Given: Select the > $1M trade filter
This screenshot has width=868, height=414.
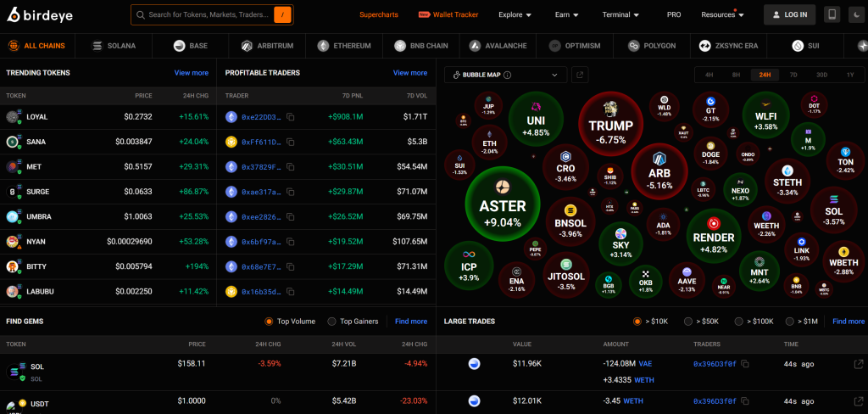Looking at the screenshot, I should tap(790, 322).
